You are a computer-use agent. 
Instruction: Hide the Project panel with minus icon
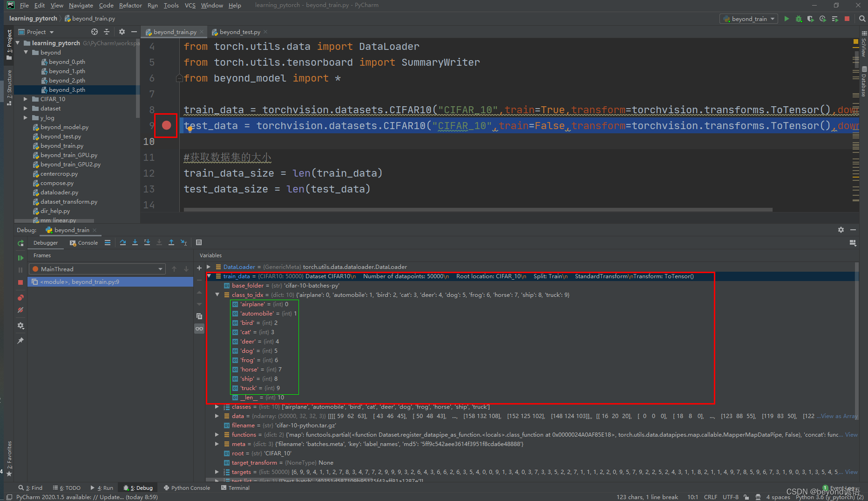(x=134, y=32)
